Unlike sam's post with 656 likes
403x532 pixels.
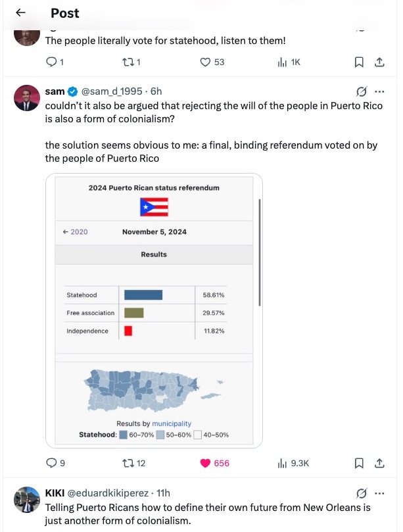[x=206, y=463]
